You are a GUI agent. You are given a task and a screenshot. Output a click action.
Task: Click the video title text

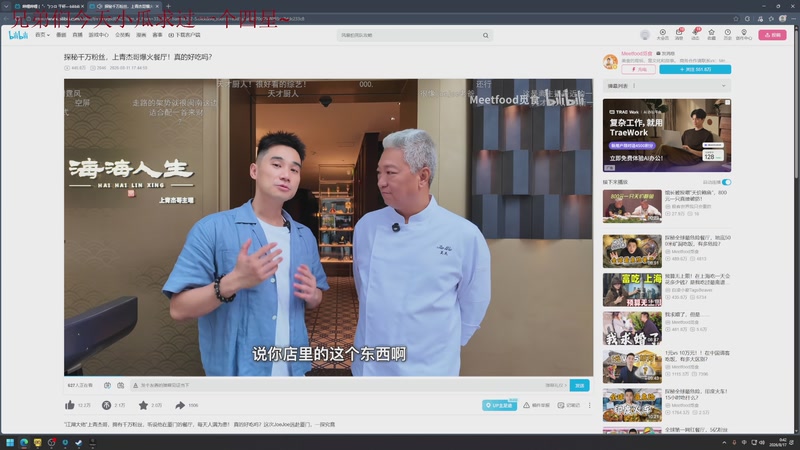tap(138, 57)
